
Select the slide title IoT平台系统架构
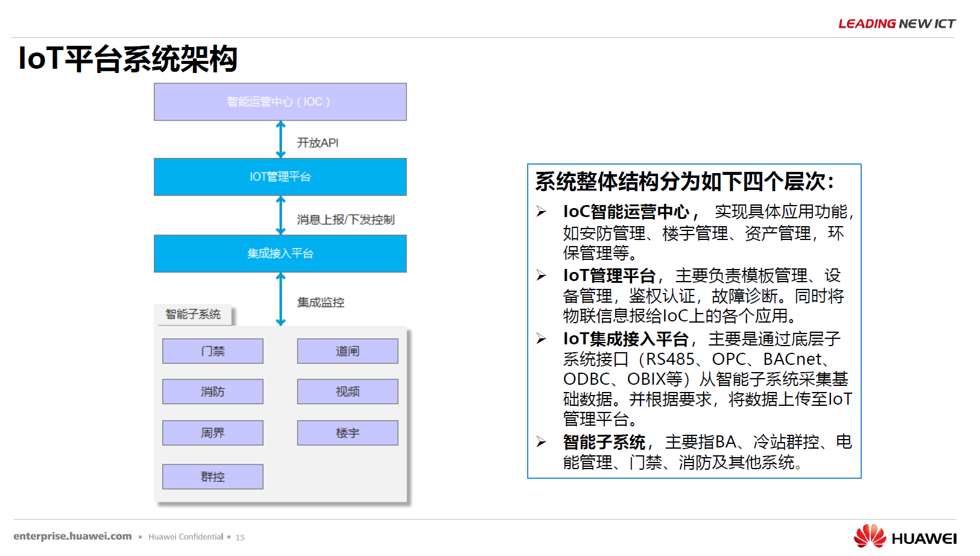click(x=128, y=59)
